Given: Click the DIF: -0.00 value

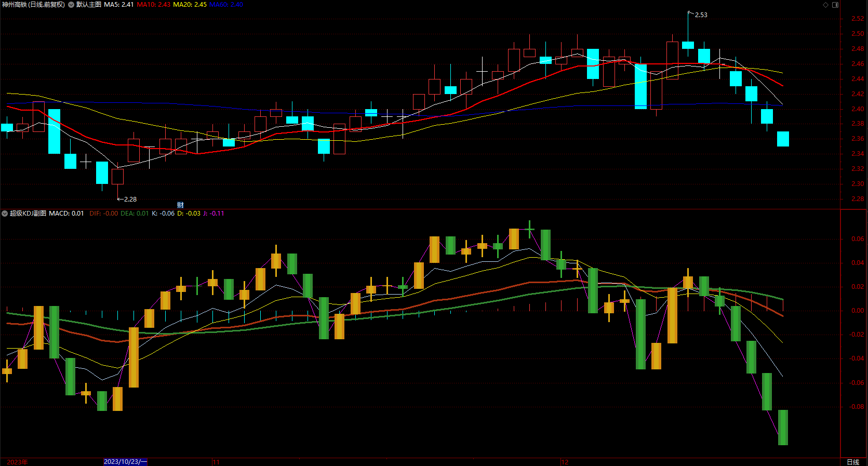Looking at the screenshot, I should (103, 214).
